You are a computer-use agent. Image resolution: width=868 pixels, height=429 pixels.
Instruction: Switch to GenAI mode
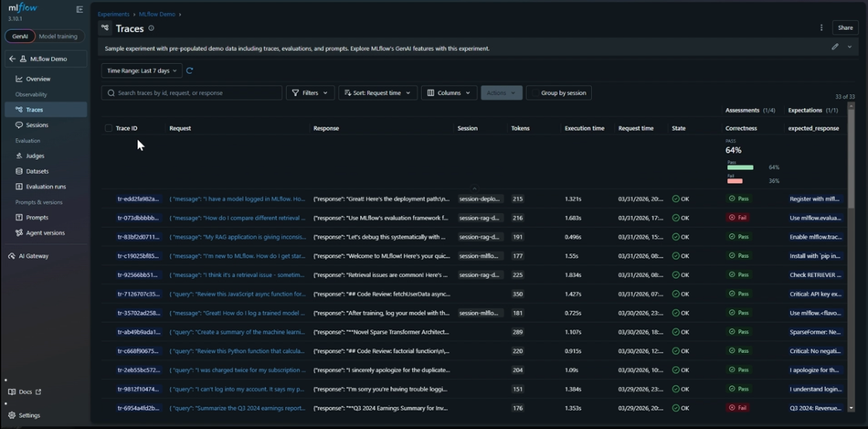point(20,37)
